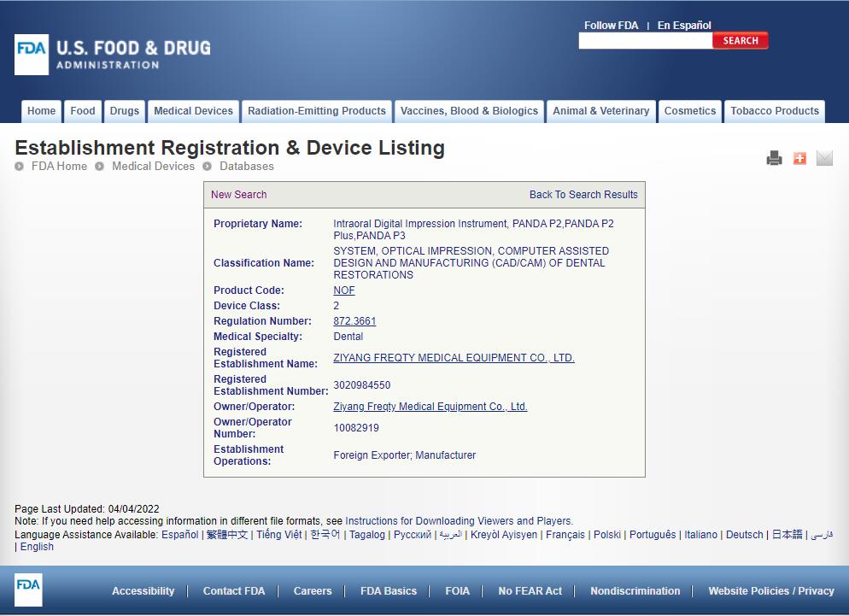Open Ziyang Freqty owner/operator link

pos(430,407)
